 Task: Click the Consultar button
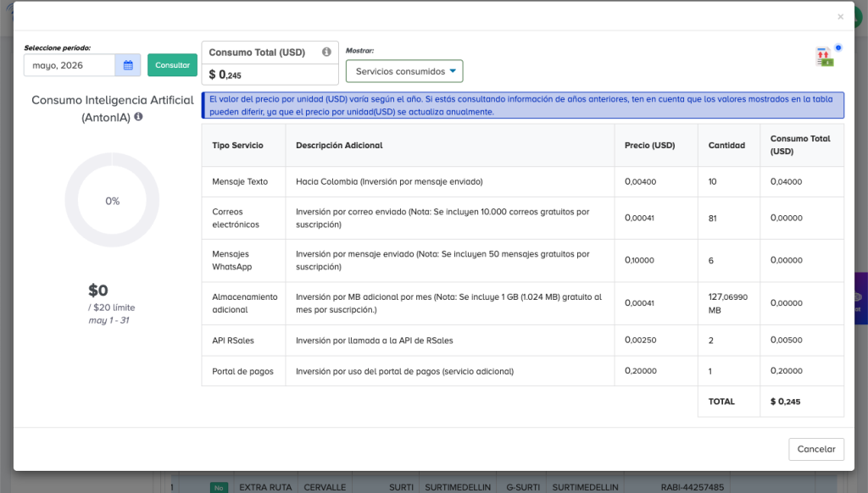[x=172, y=65]
